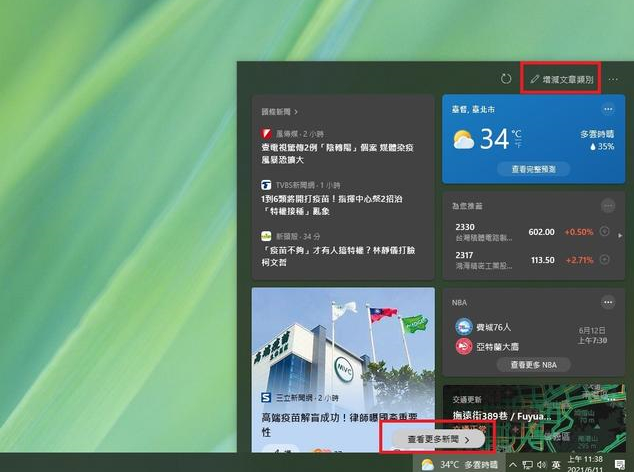Expand the 頭條新聞 headline section chevron
Screen dimensions: 634x472
(x=296, y=112)
